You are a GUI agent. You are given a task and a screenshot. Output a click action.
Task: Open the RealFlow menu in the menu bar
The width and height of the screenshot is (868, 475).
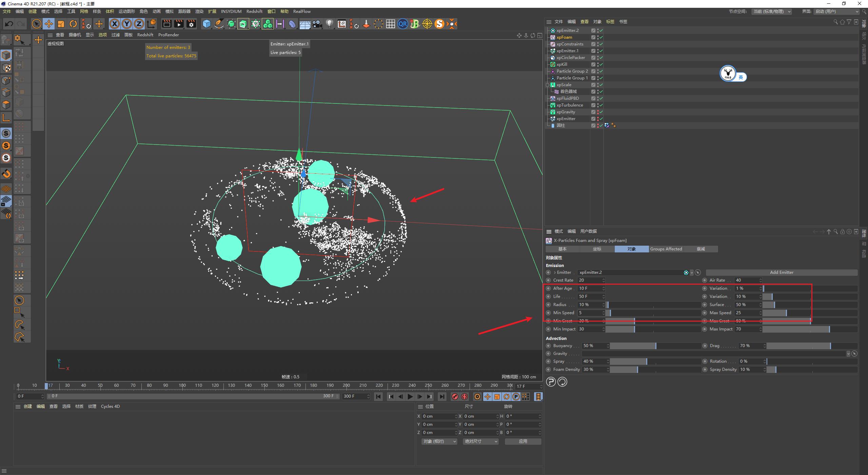[x=301, y=11]
